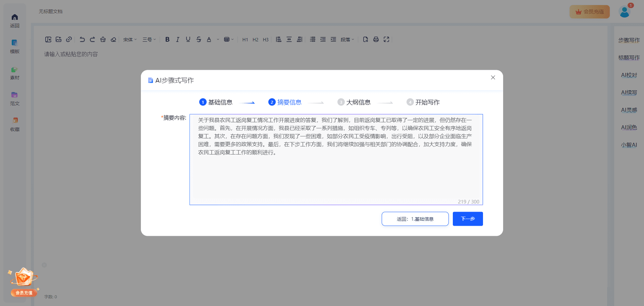Image resolution: width=644 pixels, height=306 pixels.
Task: Click the 会员充值 button at top
Action: (590, 12)
